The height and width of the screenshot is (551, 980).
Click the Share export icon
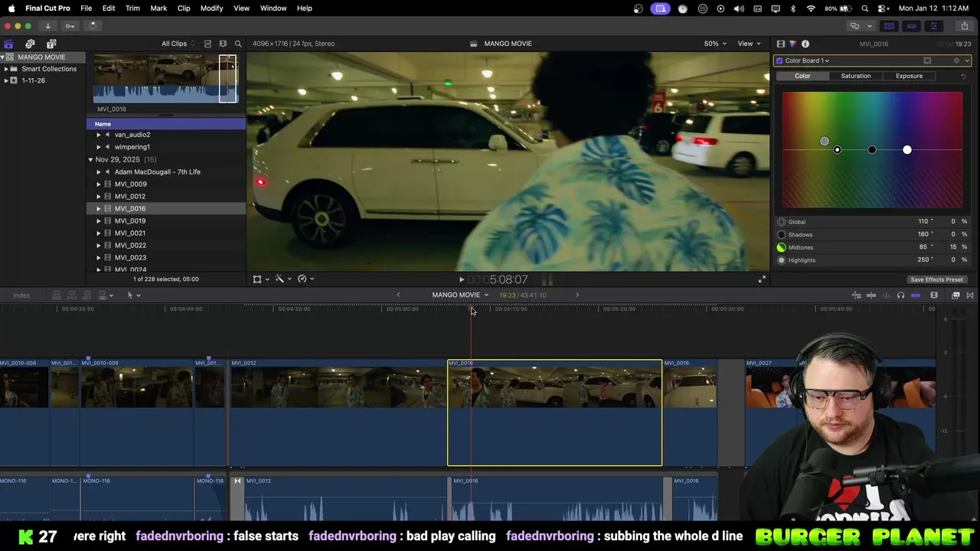(x=964, y=26)
